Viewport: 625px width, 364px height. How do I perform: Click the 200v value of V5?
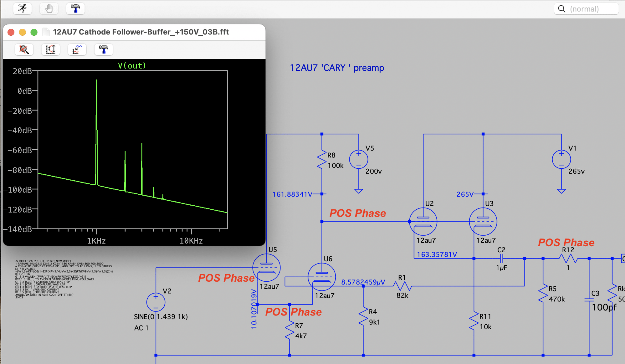(374, 171)
